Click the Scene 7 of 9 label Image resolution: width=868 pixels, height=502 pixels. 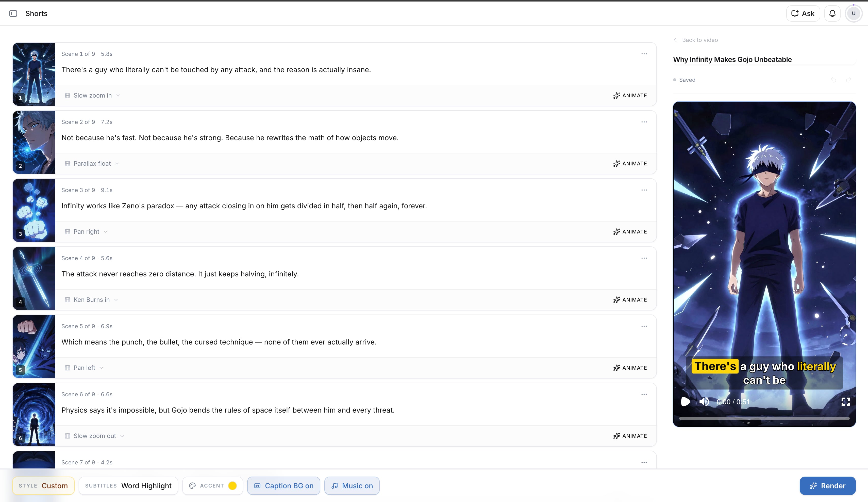pyautogui.click(x=78, y=462)
